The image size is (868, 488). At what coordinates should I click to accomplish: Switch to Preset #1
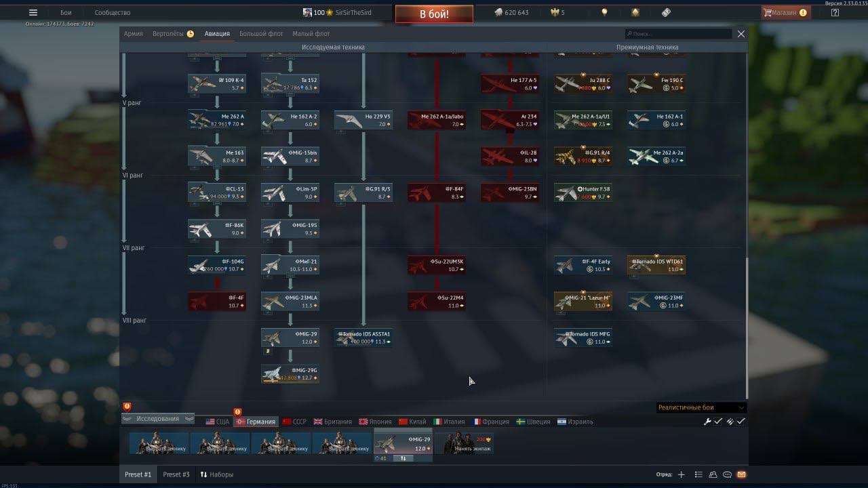tap(138, 474)
